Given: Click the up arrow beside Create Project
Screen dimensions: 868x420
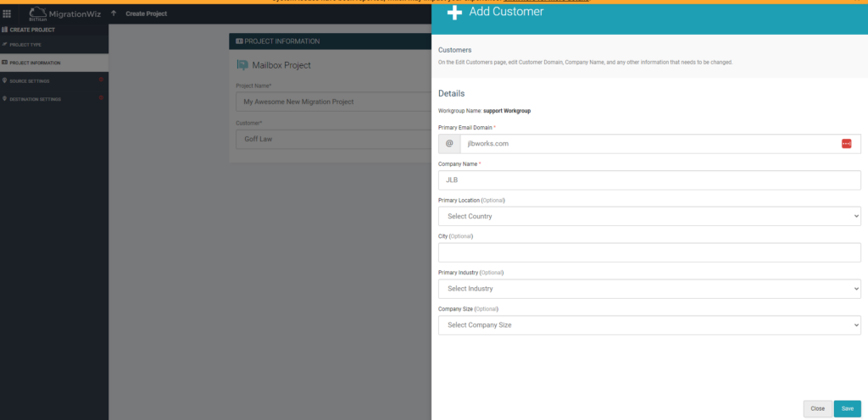Looking at the screenshot, I should [114, 14].
